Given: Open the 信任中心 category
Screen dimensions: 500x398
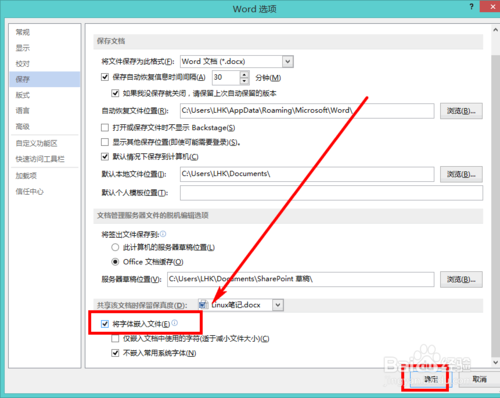Looking at the screenshot, I should [30, 191].
